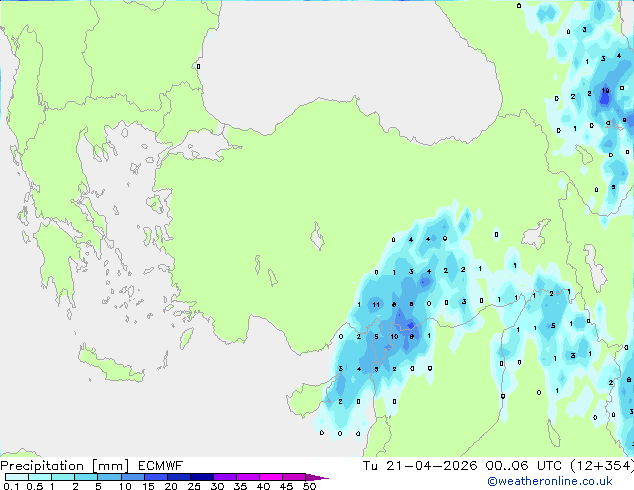Click the legend label '45'

[x=286, y=486]
